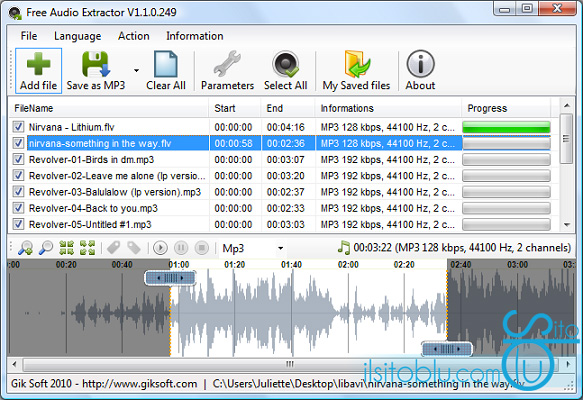583x400 pixels.
Task: Open Parameters wrench icon
Action: pos(227,64)
